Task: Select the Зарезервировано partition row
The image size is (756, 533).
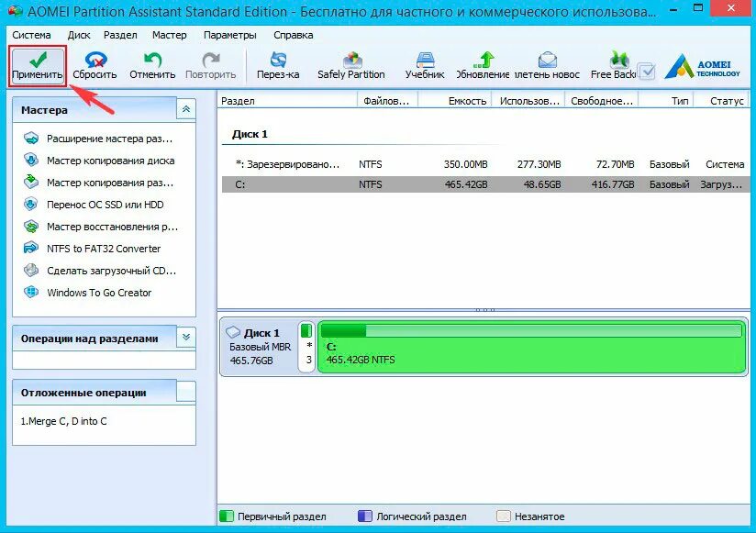Action: 485,164
